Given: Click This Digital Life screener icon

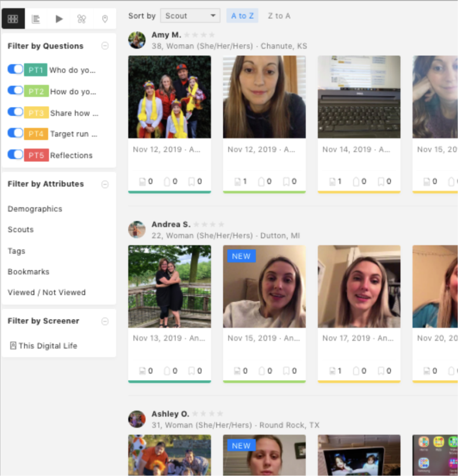Looking at the screenshot, I should click(13, 346).
